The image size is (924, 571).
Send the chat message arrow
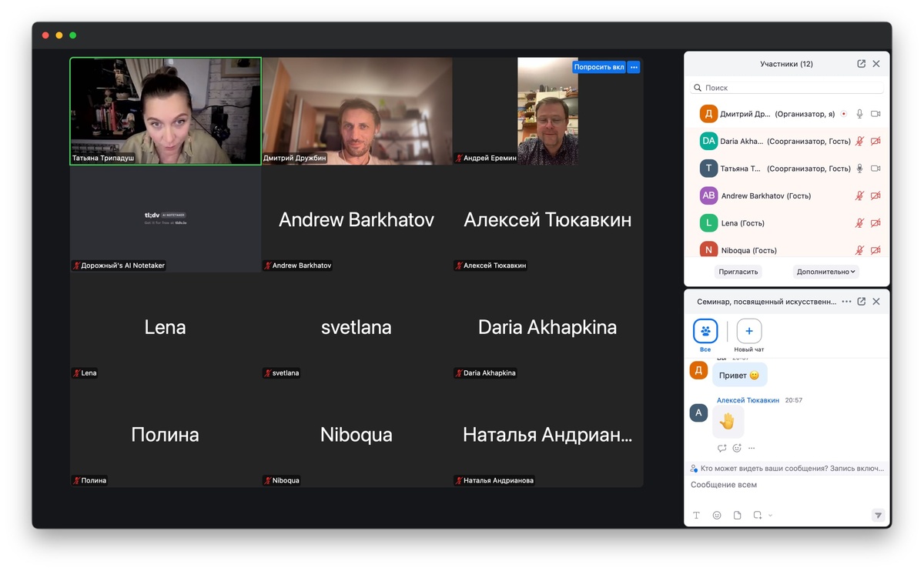click(x=878, y=516)
